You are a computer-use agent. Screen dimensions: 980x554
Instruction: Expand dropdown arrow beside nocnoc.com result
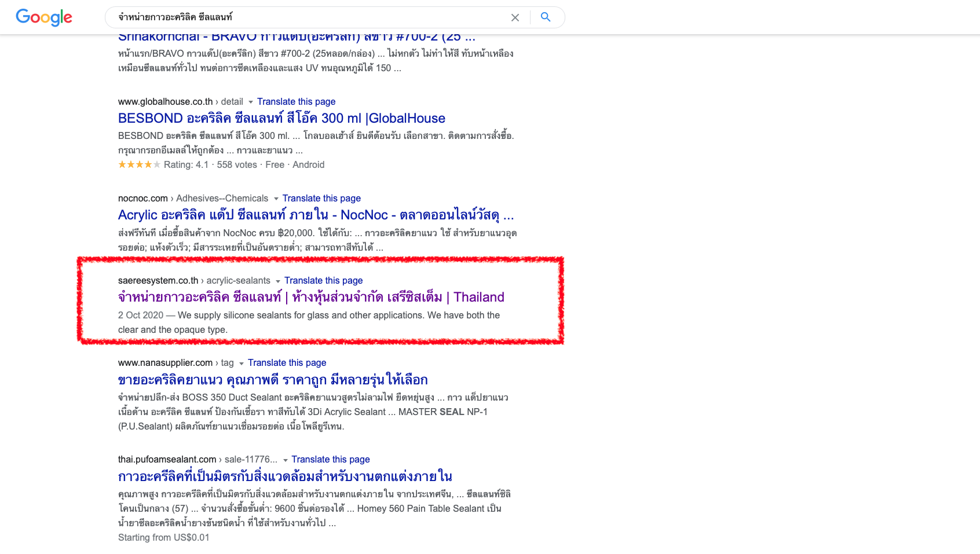[x=276, y=199]
